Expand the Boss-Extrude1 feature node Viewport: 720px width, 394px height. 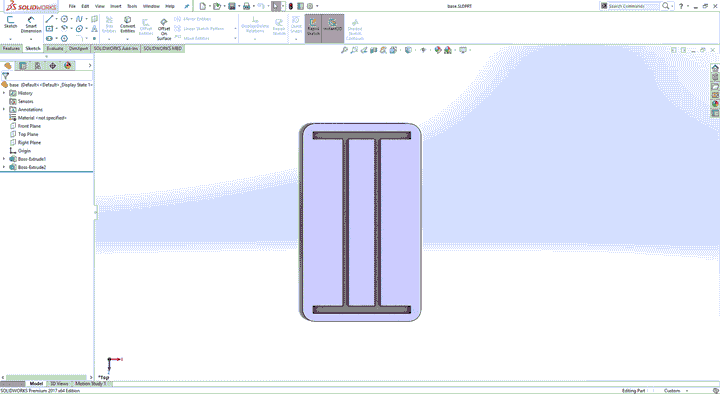click(x=4, y=159)
